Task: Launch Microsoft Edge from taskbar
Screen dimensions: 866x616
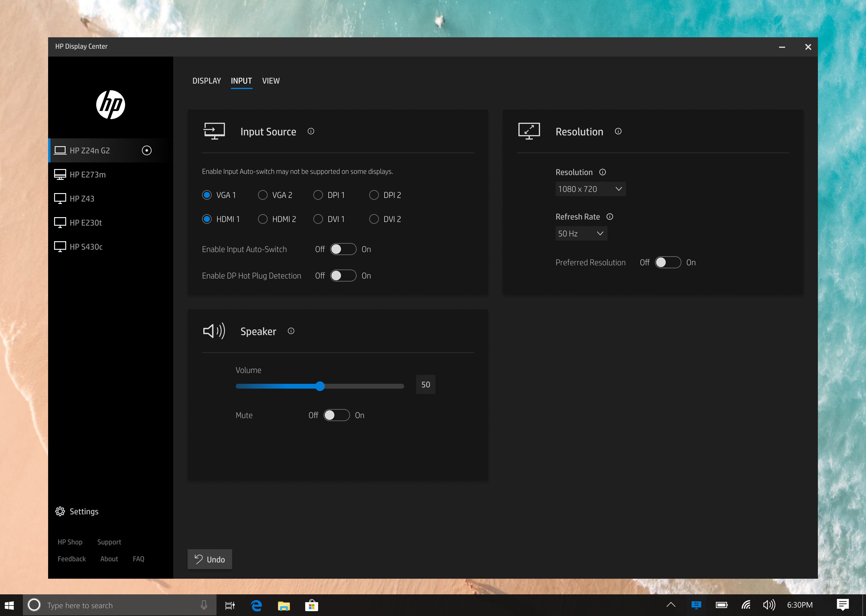Action: pos(257,605)
